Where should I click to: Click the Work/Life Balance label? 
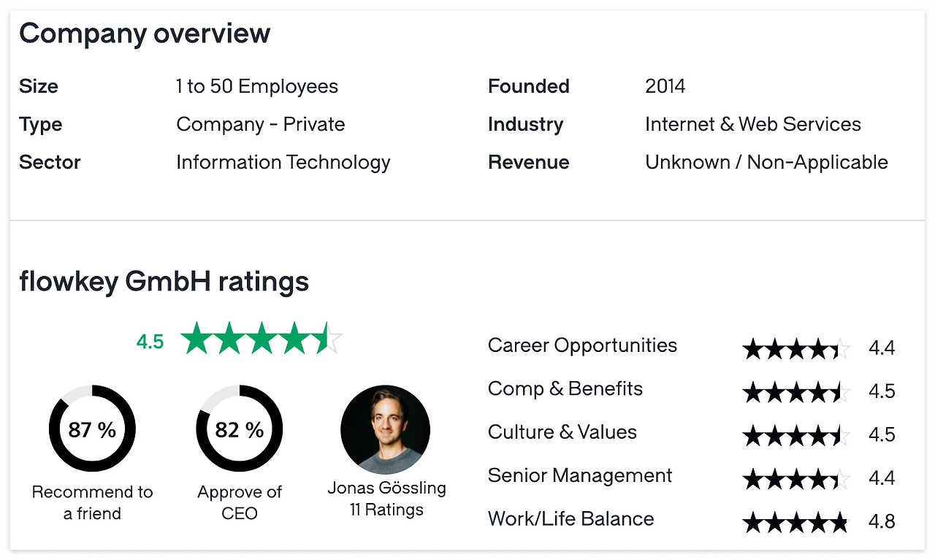(x=570, y=519)
